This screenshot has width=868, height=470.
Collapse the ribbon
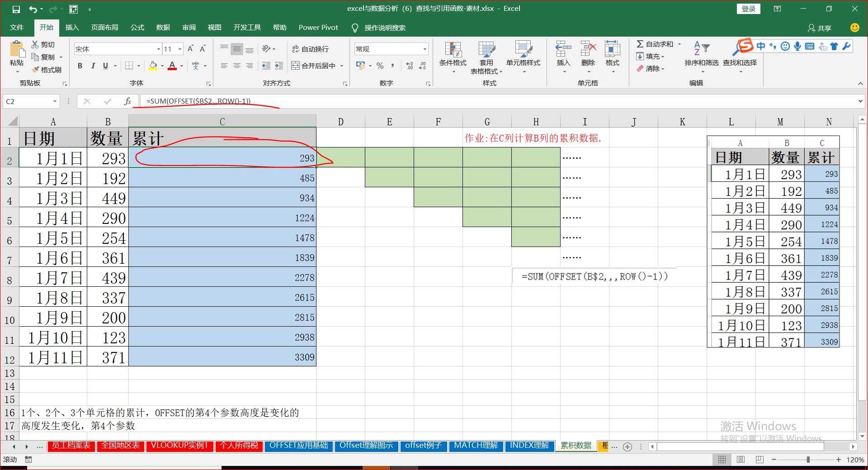coord(860,83)
